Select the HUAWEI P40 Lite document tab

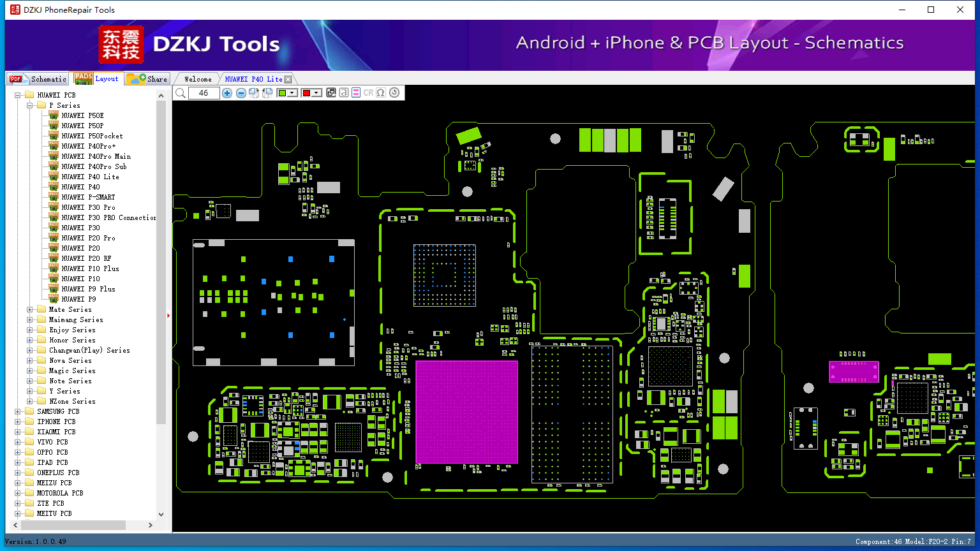pos(253,79)
